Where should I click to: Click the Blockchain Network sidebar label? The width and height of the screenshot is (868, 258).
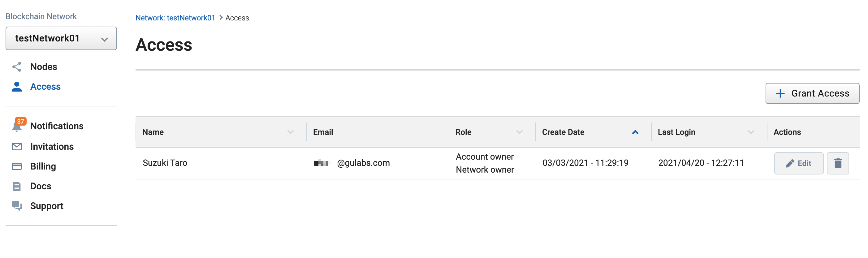click(41, 16)
